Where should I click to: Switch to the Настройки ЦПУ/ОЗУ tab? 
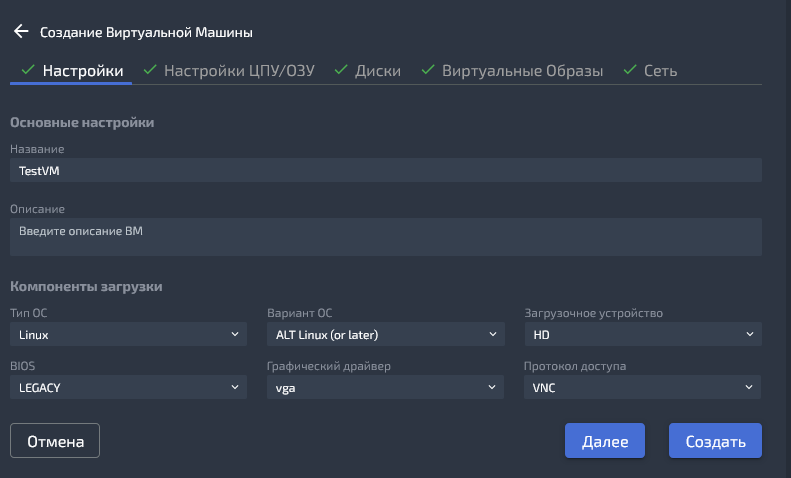pos(240,71)
